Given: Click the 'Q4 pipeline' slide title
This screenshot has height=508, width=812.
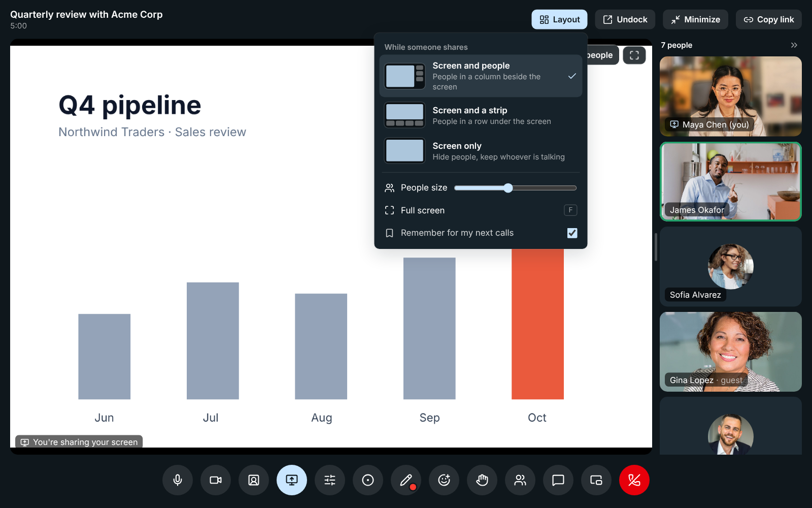Looking at the screenshot, I should pos(130,105).
